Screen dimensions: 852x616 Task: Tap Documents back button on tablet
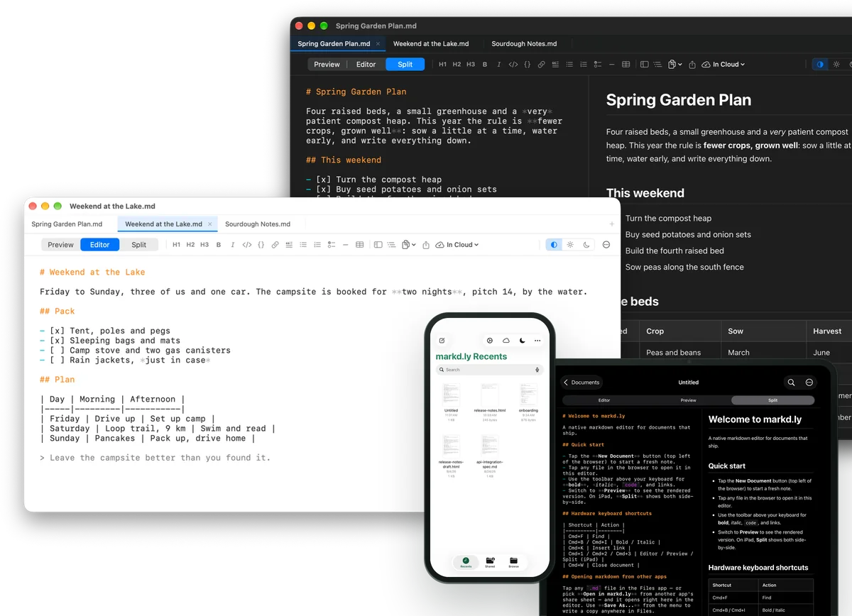tap(581, 383)
